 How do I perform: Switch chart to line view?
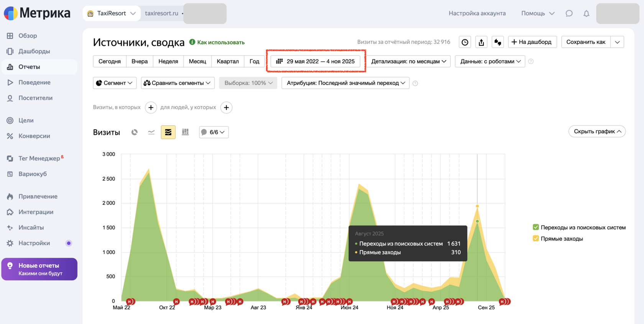(151, 132)
